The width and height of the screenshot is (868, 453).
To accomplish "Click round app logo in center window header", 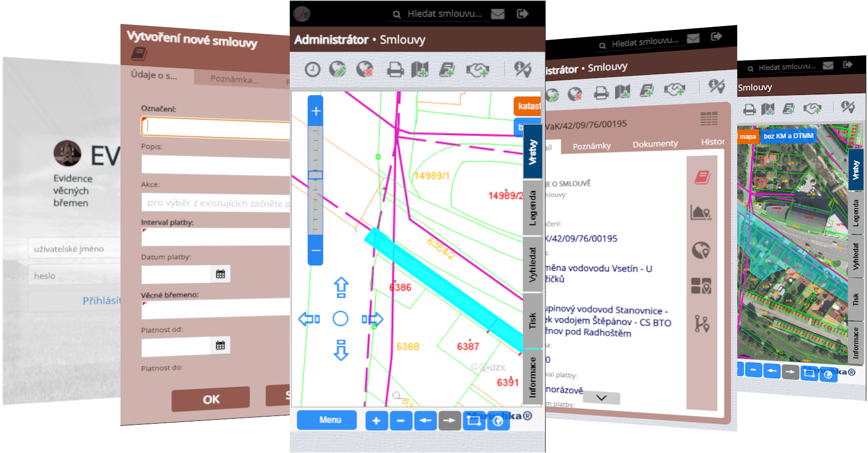I will point(302,14).
